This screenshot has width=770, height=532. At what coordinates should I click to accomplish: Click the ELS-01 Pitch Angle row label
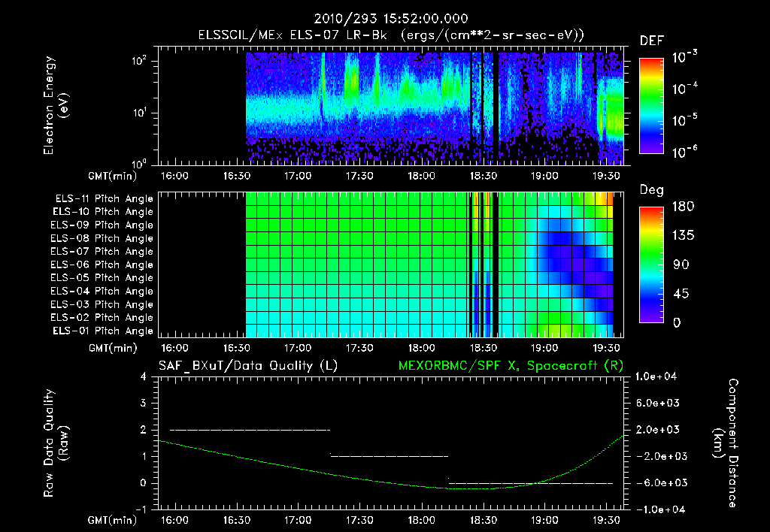103,331
